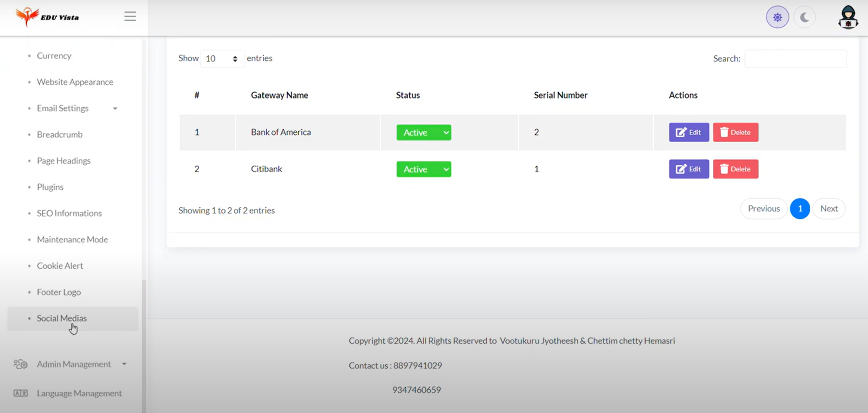Switch to light mode sun icon

(x=777, y=17)
